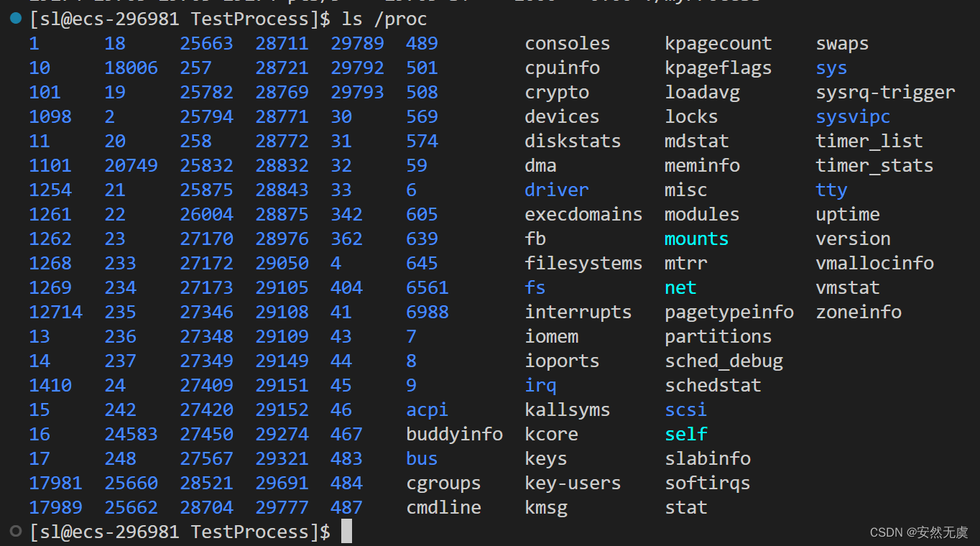Screen dimensions: 980x546
Task: Click the 'mdstat' file name
Action: (697, 141)
